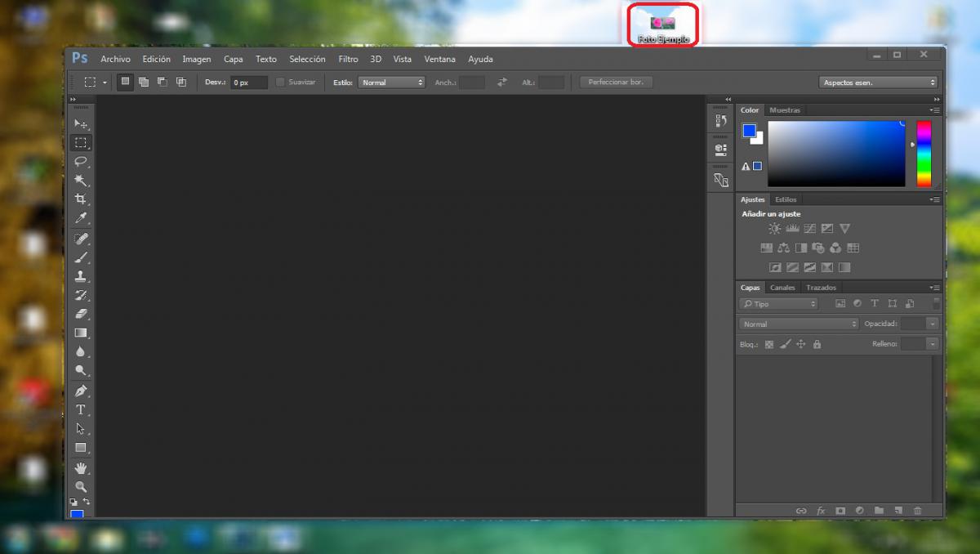Select the Rectangular Marquee tool in toolbox

[81, 143]
